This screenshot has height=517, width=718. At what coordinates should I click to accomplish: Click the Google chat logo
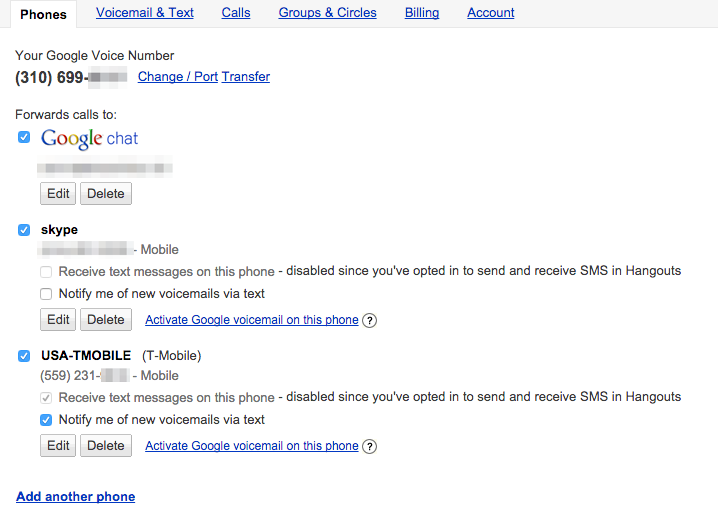pos(89,138)
